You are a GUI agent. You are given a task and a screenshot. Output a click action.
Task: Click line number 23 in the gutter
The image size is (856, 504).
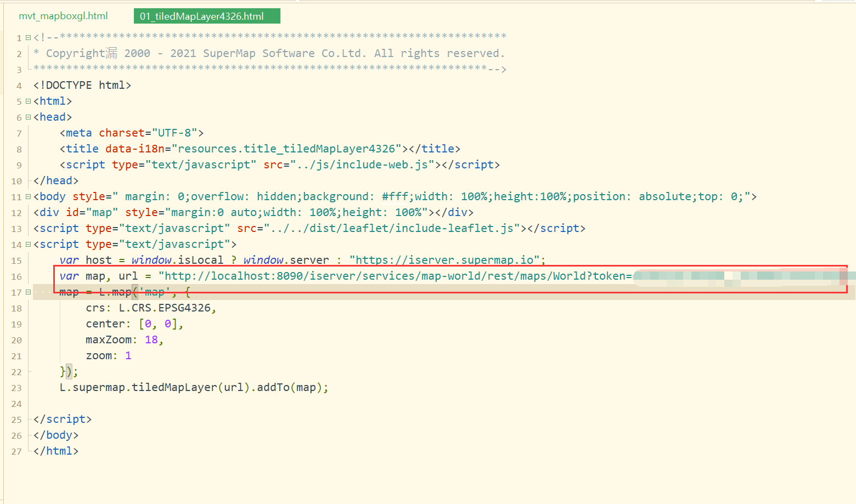point(16,388)
